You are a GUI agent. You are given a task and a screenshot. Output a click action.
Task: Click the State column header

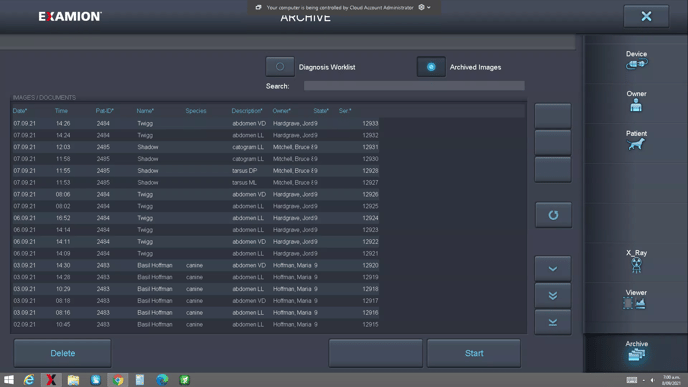pos(321,111)
